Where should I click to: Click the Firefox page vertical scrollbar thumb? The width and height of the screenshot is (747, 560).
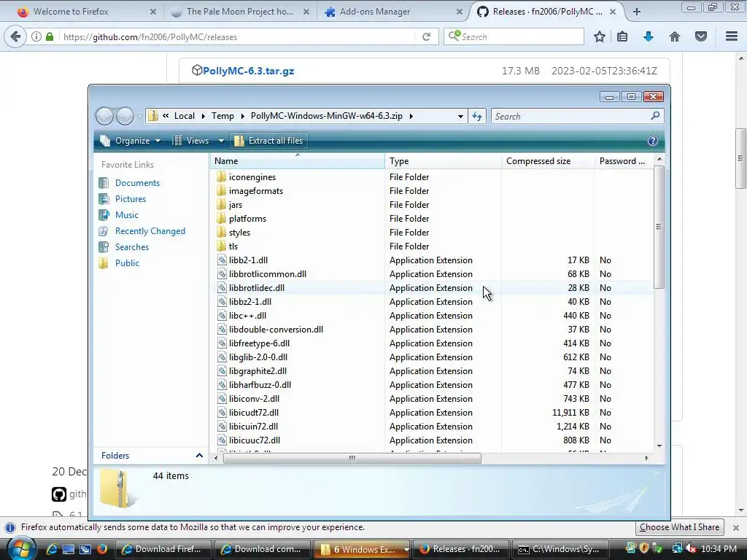point(740,158)
